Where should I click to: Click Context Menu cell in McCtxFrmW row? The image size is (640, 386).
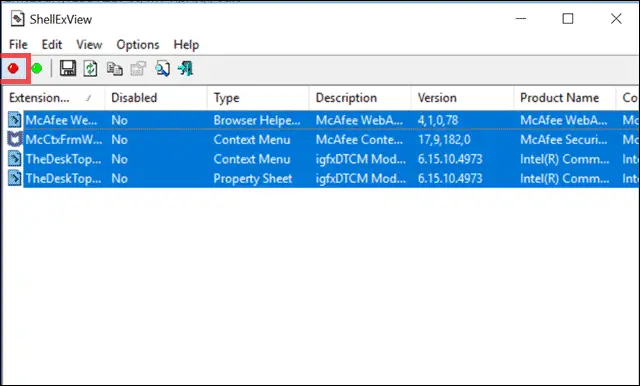click(x=252, y=140)
